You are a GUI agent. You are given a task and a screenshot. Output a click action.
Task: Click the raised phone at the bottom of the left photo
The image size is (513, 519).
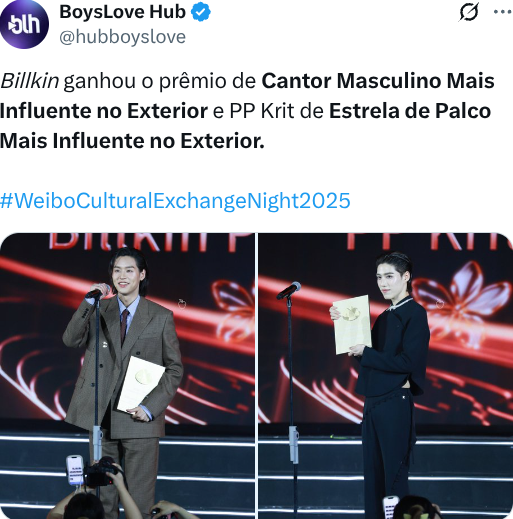75,470
